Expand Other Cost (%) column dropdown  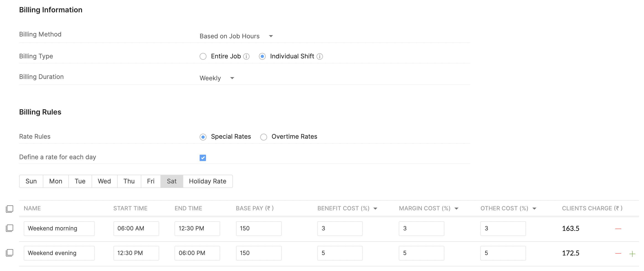coord(534,208)
